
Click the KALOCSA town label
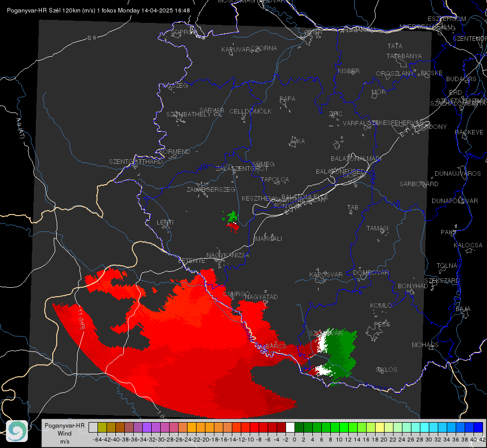point(468,245)
